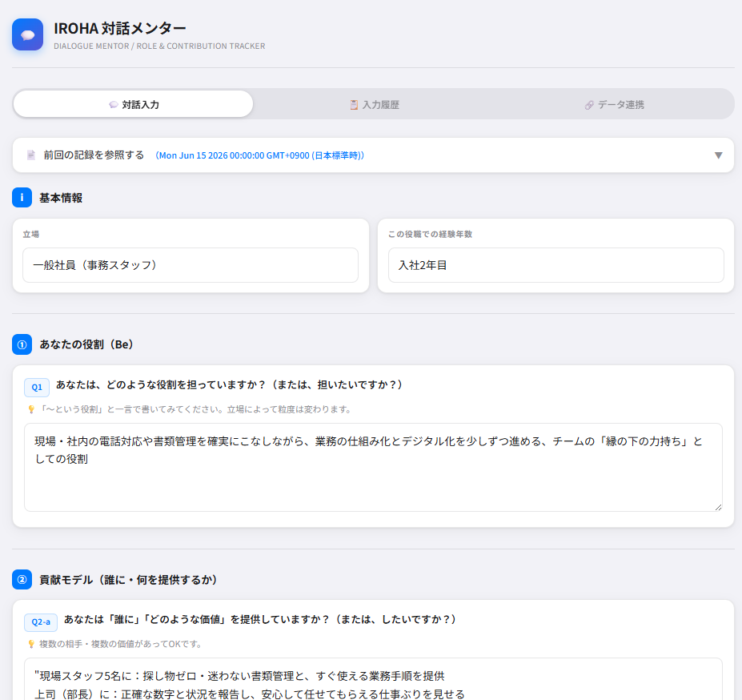Click the circled 2 icon by 貢献モデル
Screen dimensions: 742x700
click(22, 579)
